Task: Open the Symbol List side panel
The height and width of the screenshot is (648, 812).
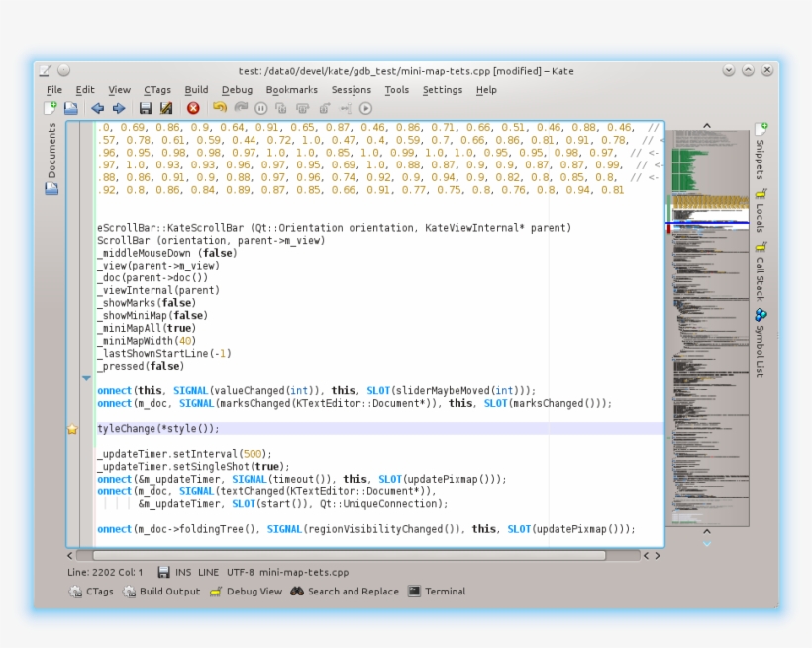Action: coord(761,343)
